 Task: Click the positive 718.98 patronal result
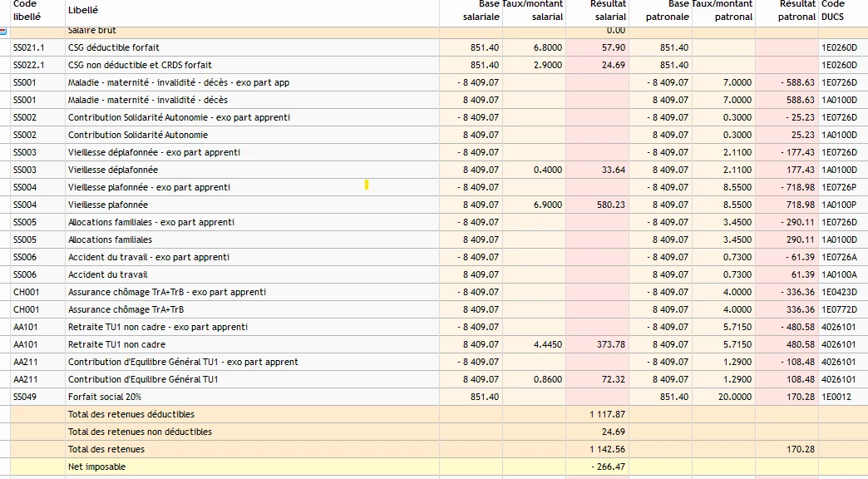click(x=800, y=205)
